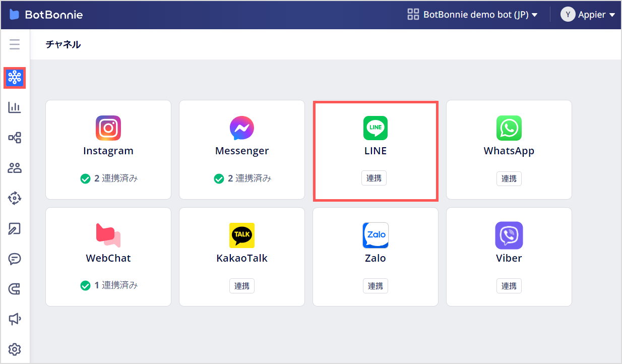Click the Instagram channel icon
Viewport: 622px width, 364px height.
(x=108, y=128)
